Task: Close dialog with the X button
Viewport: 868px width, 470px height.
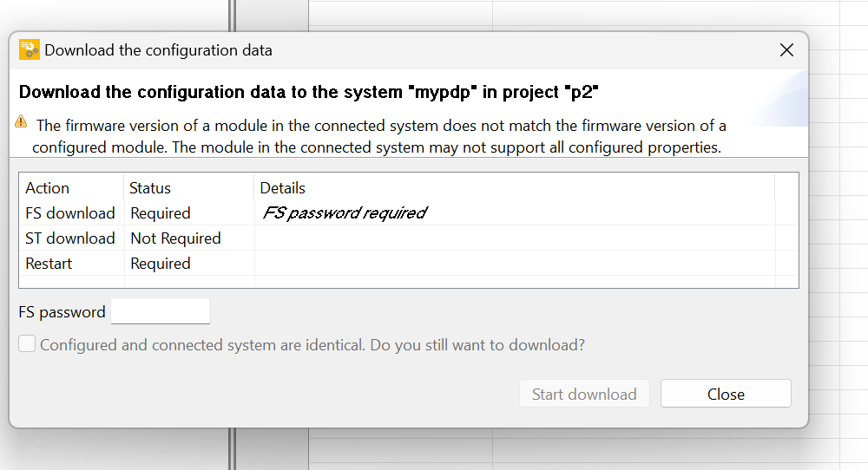Action: 786,50
